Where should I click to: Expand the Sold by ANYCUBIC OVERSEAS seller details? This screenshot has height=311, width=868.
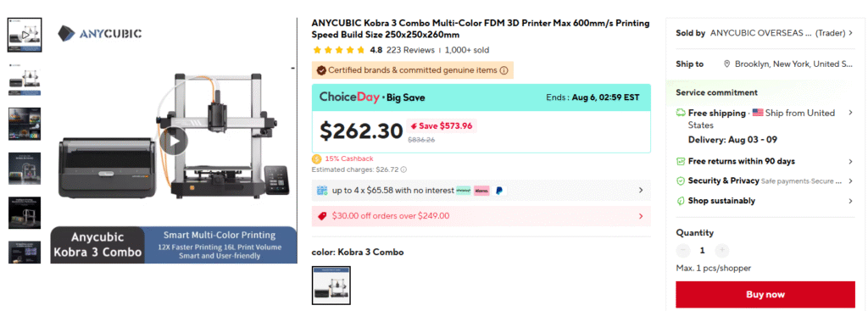pyautogui.click(x=764, y=33)
